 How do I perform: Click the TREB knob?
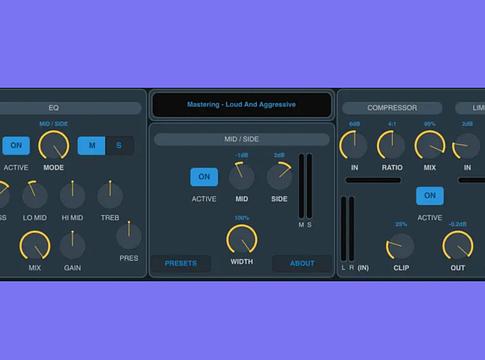click(110, 195)
